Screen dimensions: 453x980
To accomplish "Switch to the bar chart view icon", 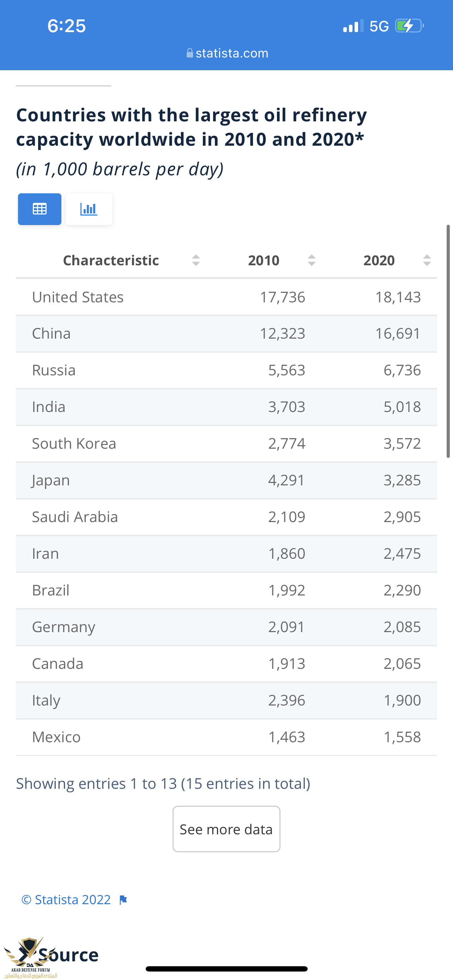I will 89,209.
